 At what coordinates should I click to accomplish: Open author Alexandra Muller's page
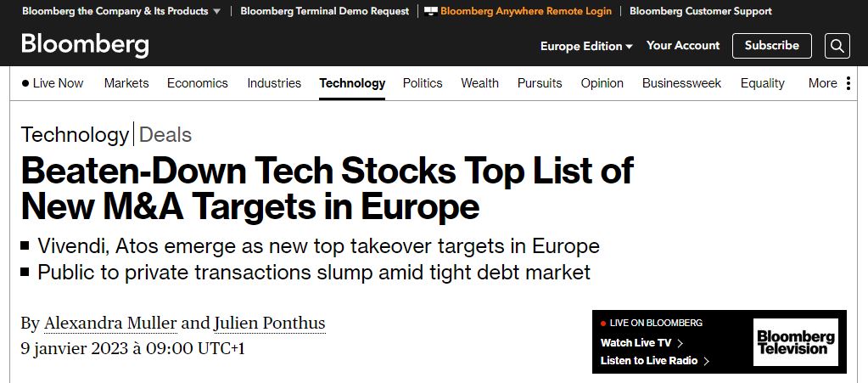tap(110, 324)
